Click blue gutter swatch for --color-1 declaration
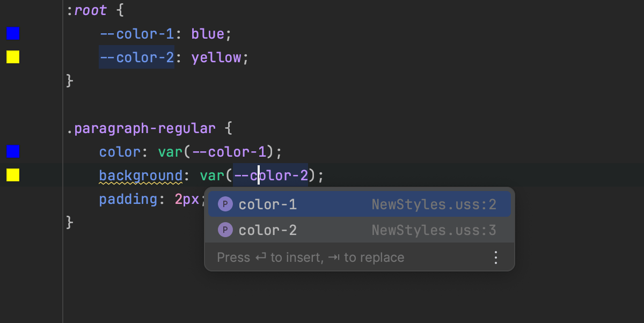Image resolution: width=644 pixels, height=323 pixels. 13,34
